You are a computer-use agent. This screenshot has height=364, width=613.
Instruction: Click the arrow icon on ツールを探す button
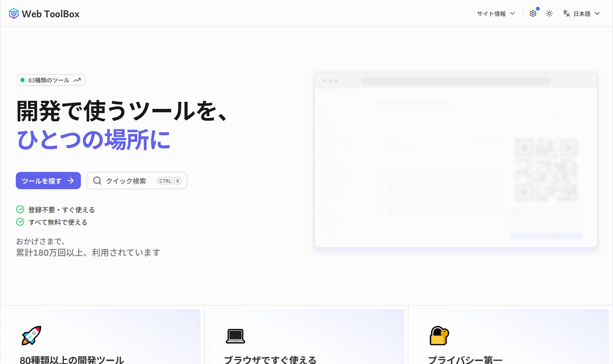click(x=71, y=181)
